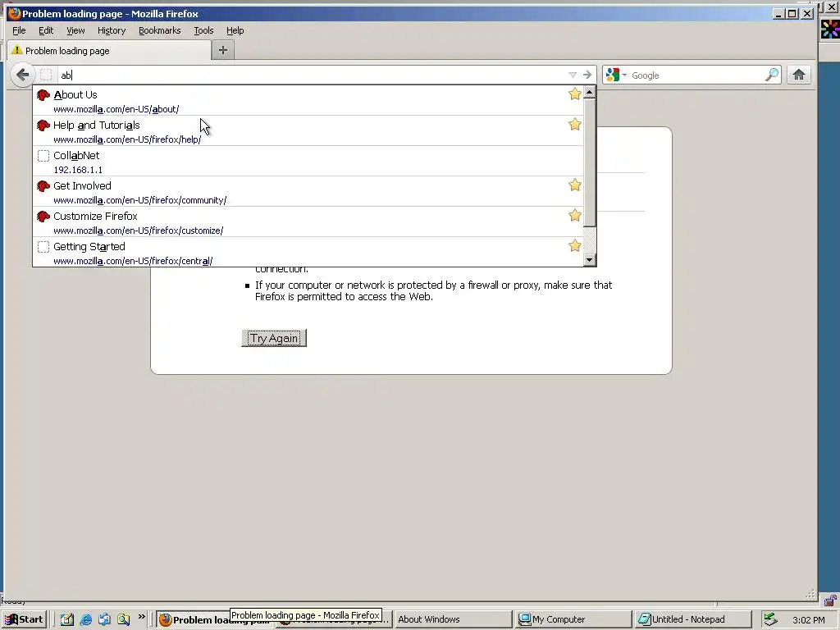Viewport: 840px width, 630px height.
Task: Select the Help and Tutorials title
Action: [x=97, y=126]
